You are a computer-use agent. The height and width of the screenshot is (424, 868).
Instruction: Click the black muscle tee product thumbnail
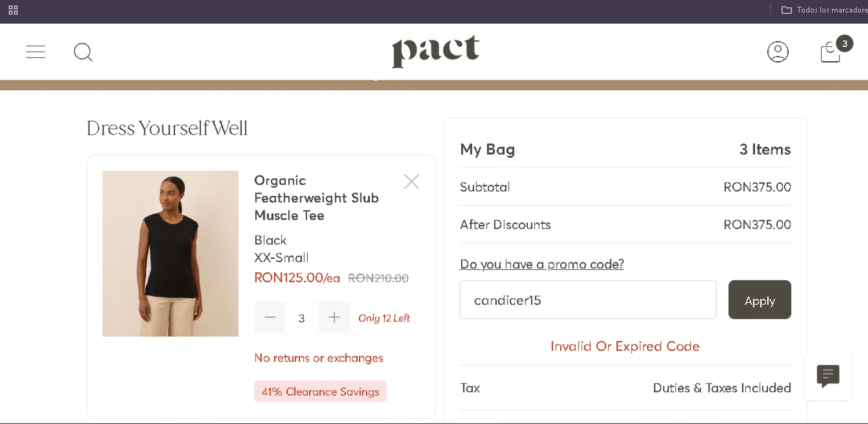pyautogui.click(x=170, y=254)
